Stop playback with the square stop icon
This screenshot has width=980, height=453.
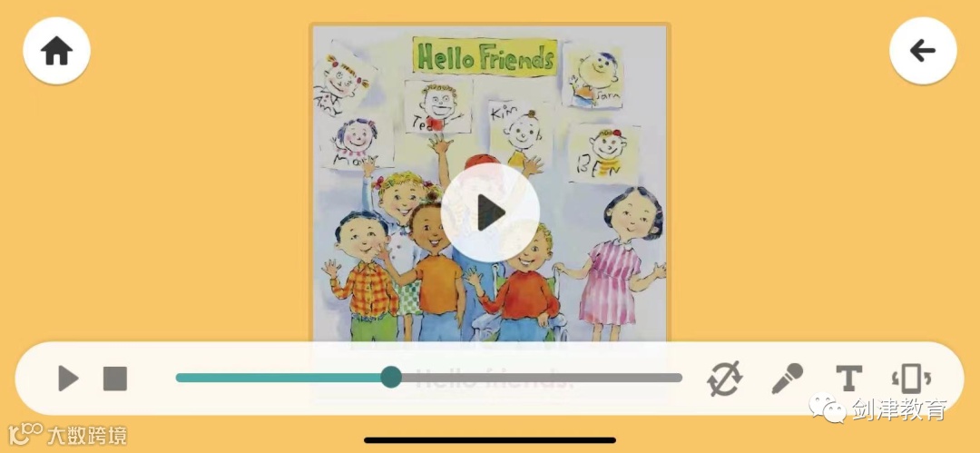click(115, 379)
